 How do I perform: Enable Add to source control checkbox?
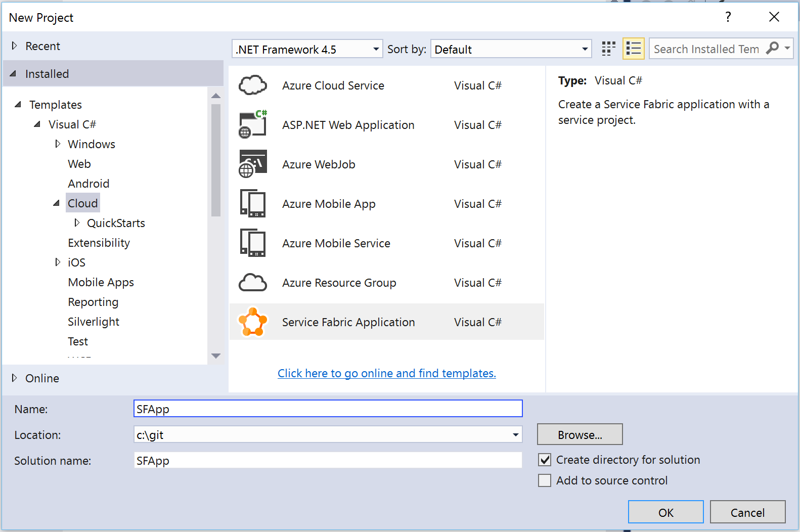545,480
